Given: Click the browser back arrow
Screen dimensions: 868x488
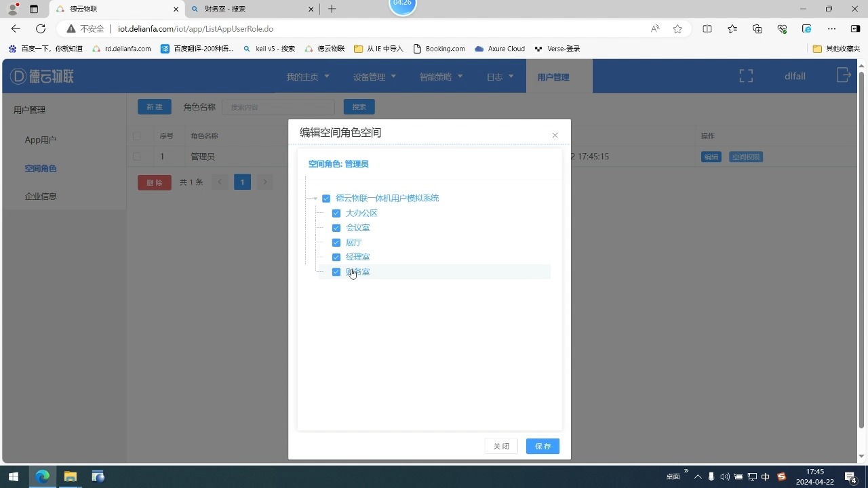Looking at the screenshot, I should pos(16,28).
